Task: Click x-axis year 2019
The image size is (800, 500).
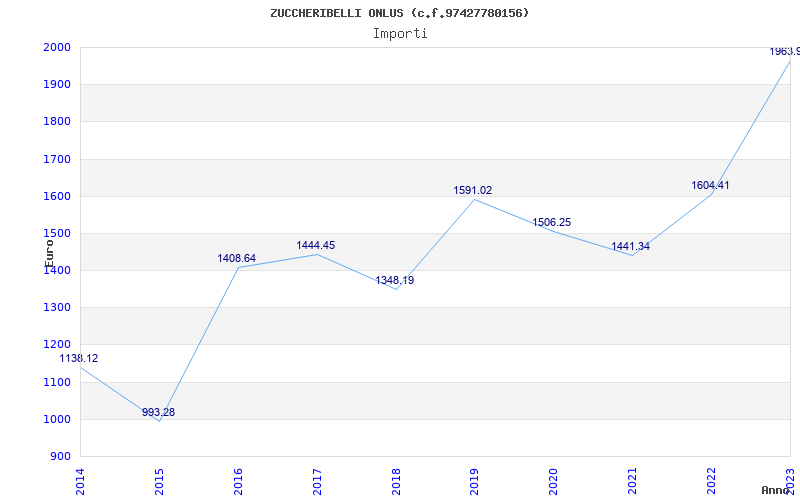Action: [474, 482]
